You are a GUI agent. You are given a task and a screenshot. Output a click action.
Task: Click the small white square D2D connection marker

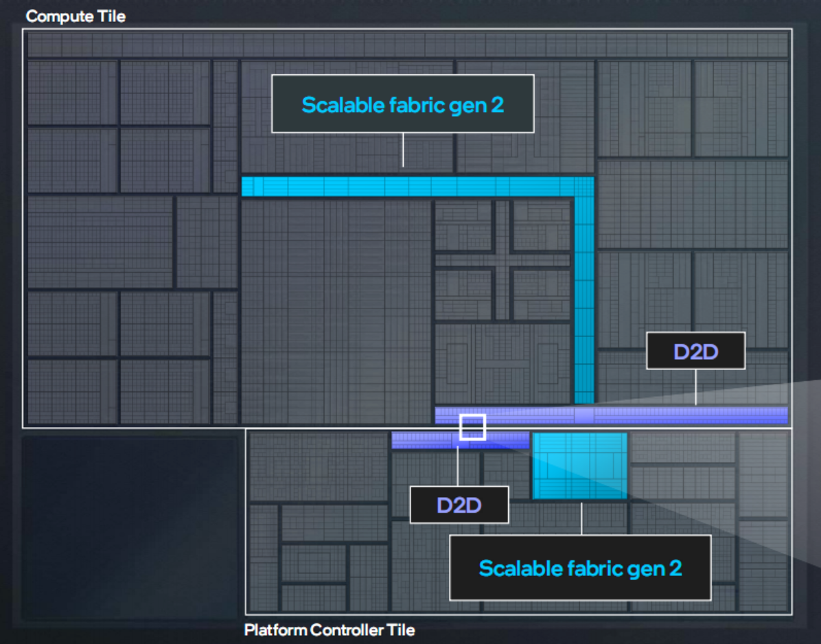tap(473, 427)
